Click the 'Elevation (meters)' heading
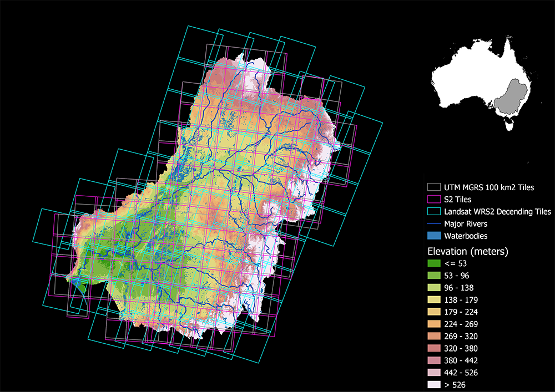 pos(467,252)
